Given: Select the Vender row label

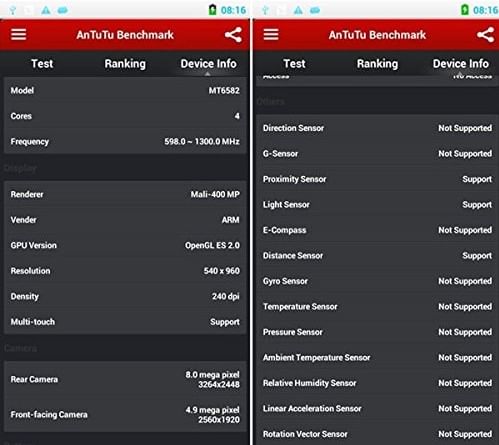Looking at the screenshot, I should coord(23,220).
